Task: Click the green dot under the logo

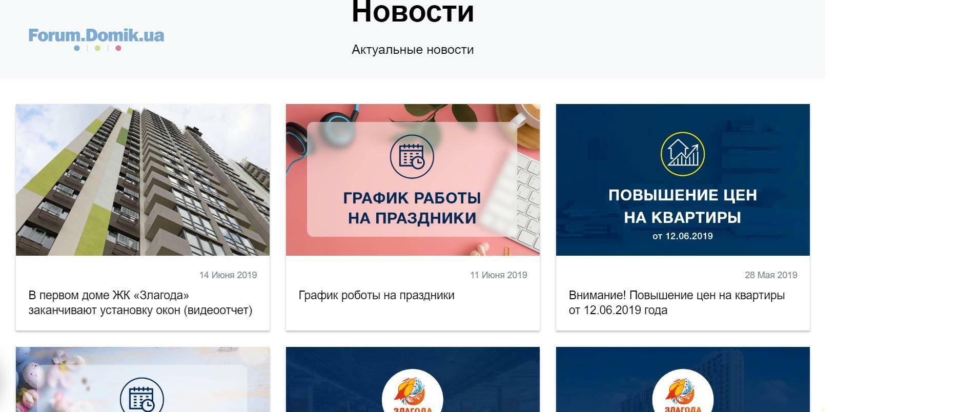Action: [x=97, y=48]
